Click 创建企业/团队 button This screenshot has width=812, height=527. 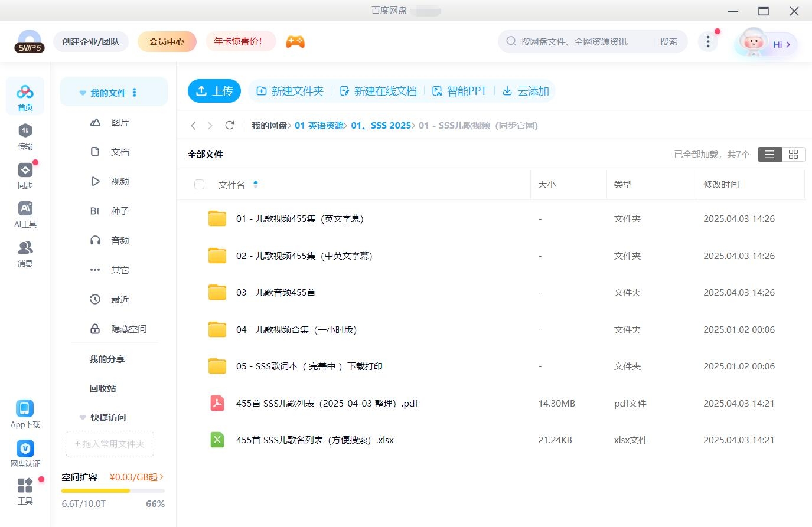click(91, 41)
